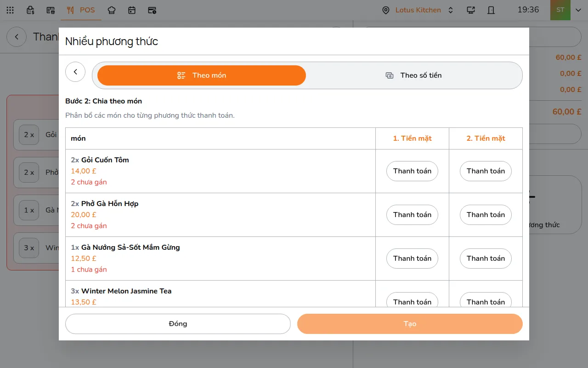588x368 pixels.
Task: Click the Nhiều phương thức dialog title
Action: (112, 41)
